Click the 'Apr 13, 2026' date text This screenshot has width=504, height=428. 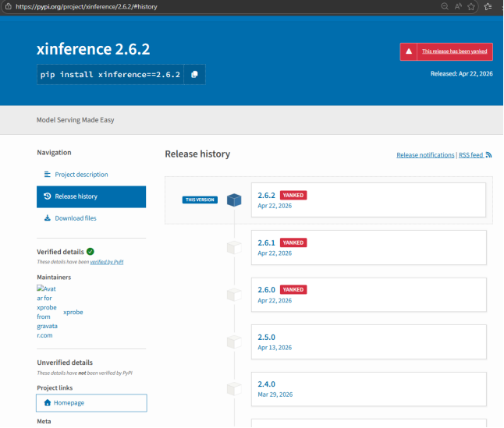[275, 348]
